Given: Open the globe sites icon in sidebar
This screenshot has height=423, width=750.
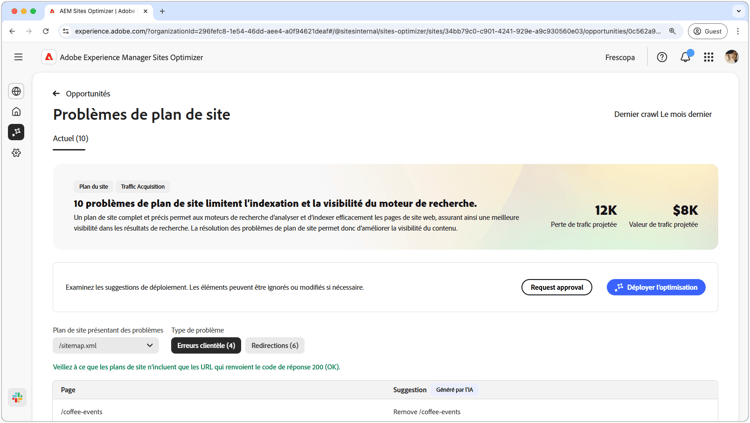Looking at the screenshot, I should coord(16,91).
